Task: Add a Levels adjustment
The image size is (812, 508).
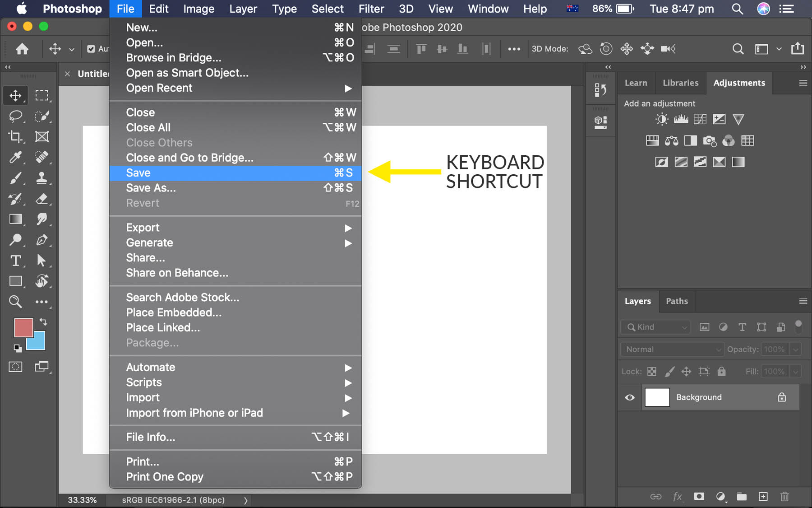Action: click(681, 119)
